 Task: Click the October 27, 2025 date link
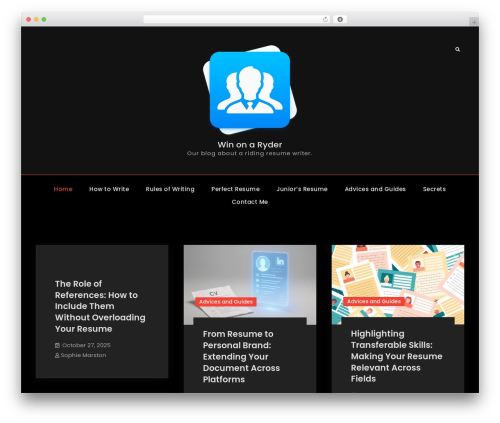[x=86, y=345]
